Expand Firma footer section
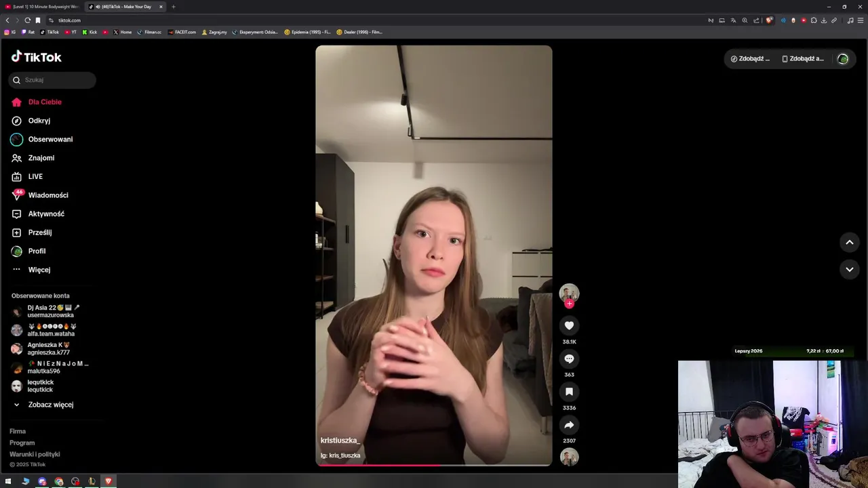Viewport: 868px width, 488px height. [18, 432]
